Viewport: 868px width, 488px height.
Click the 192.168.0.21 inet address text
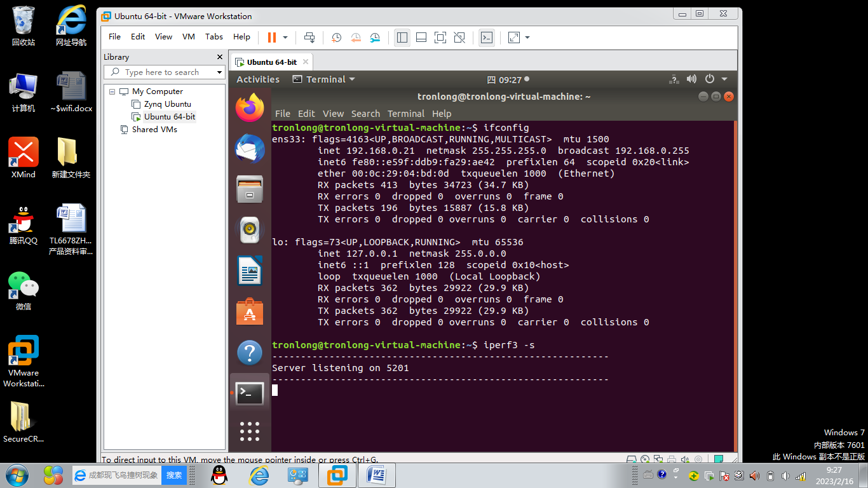380,151
